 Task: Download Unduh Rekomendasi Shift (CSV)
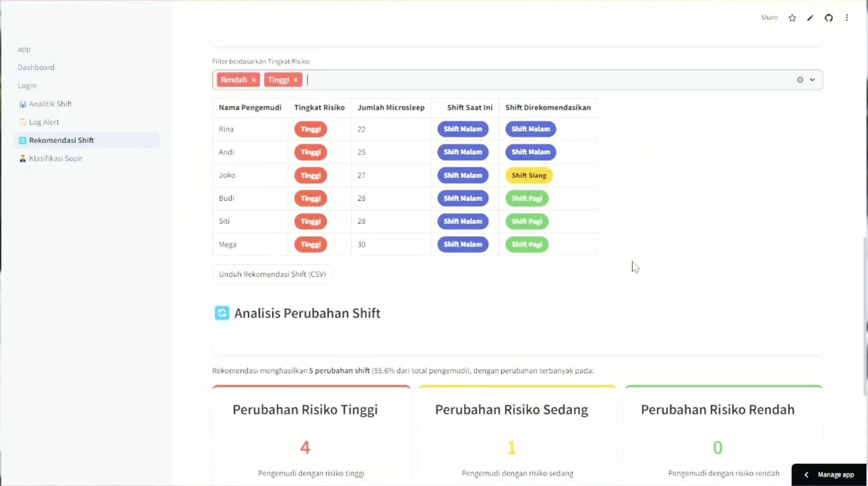tap(272, 274)
